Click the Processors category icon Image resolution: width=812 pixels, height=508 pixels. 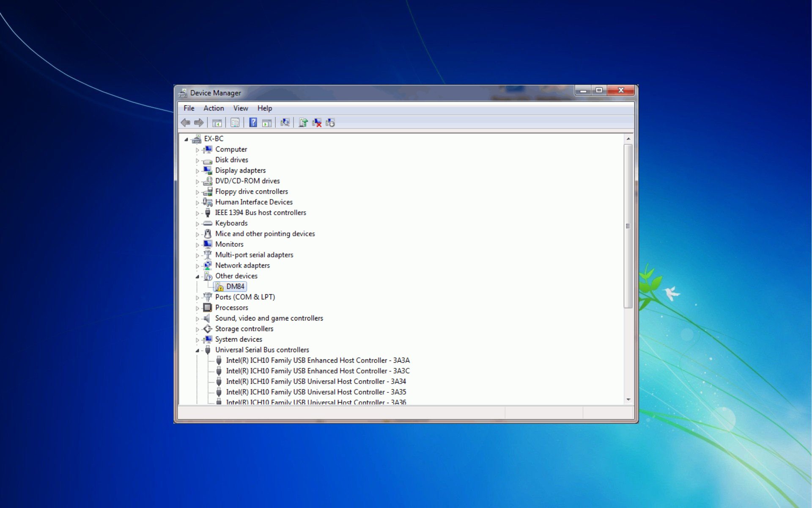coord(208,308)
